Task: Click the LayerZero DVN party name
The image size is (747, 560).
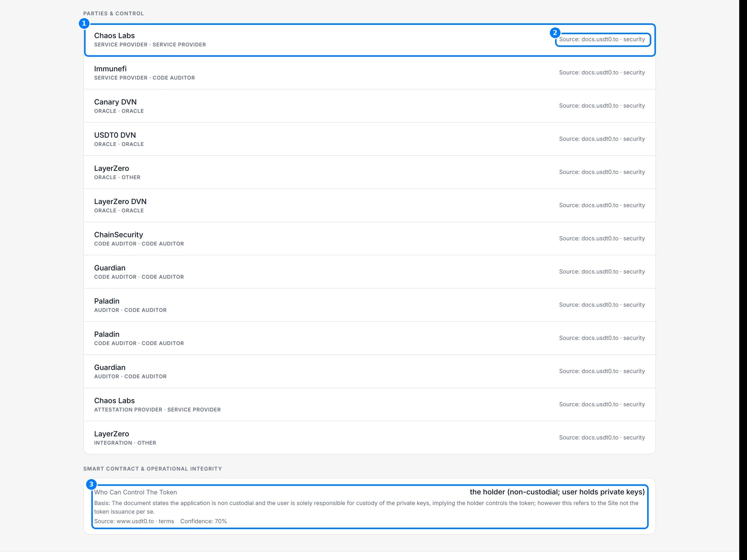Action: pyautogui.click(x=120, y=202)
